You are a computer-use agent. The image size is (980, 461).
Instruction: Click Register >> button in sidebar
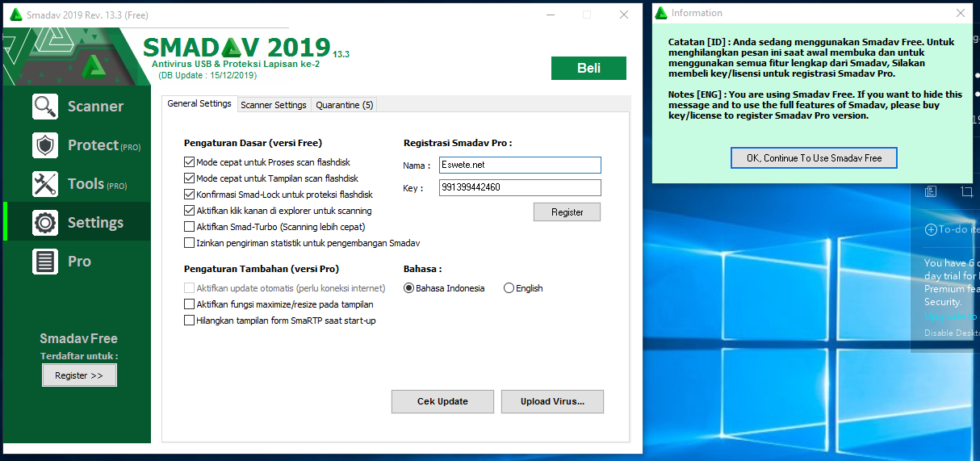click(79, 375)
